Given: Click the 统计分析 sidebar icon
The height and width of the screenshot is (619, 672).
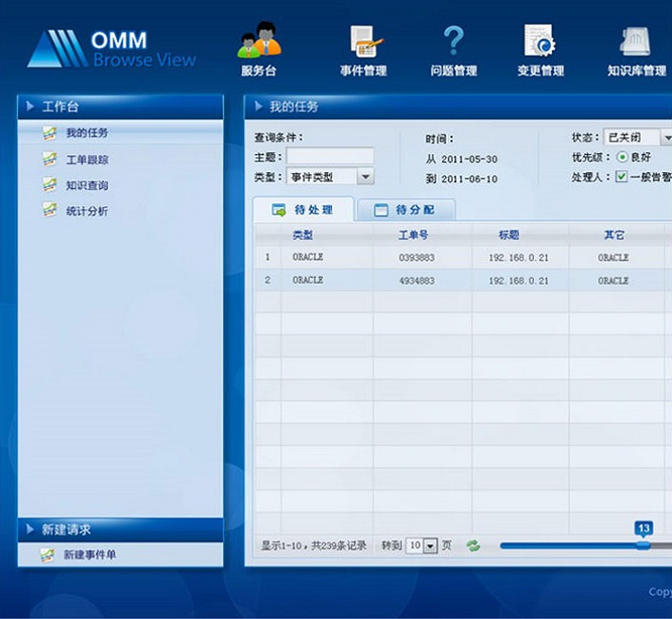Looking at the screenshot, I should 49,210.
